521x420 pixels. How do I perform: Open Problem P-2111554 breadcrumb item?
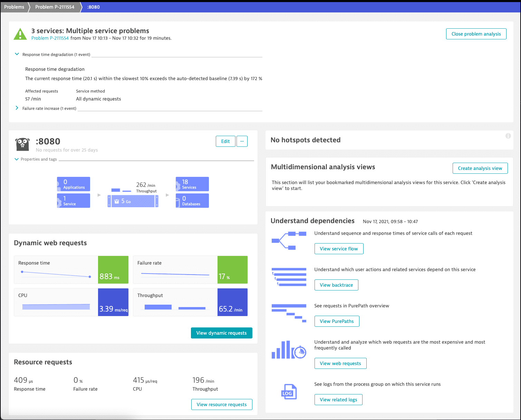55,7
